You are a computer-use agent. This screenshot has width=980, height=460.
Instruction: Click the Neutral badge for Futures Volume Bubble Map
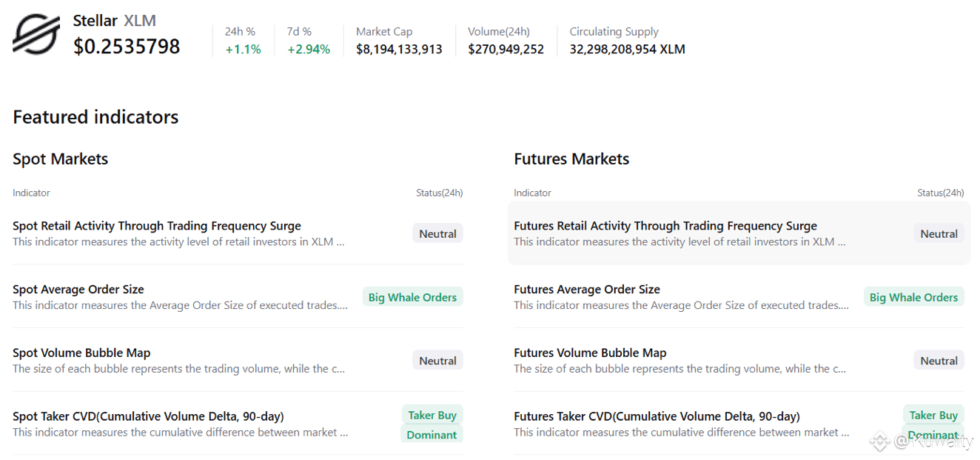(939, 361)
